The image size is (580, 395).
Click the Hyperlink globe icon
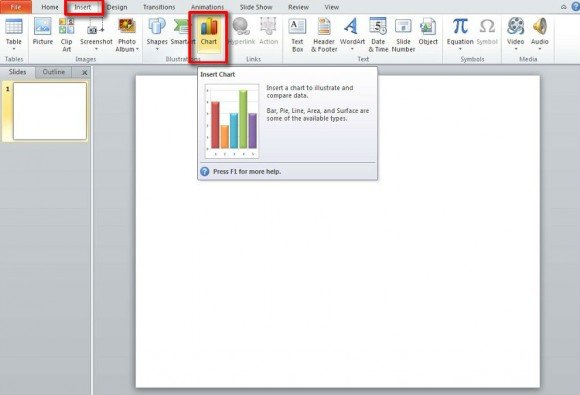241,27
